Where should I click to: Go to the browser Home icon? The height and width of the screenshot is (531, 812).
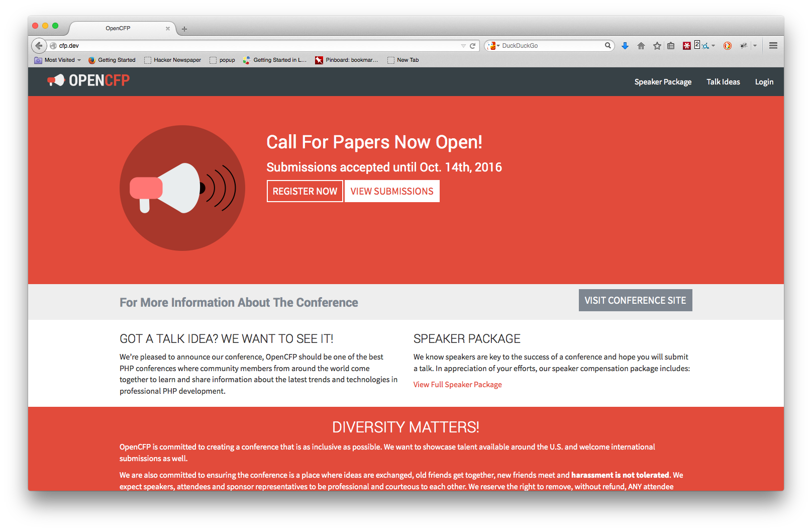coord(641,46)
